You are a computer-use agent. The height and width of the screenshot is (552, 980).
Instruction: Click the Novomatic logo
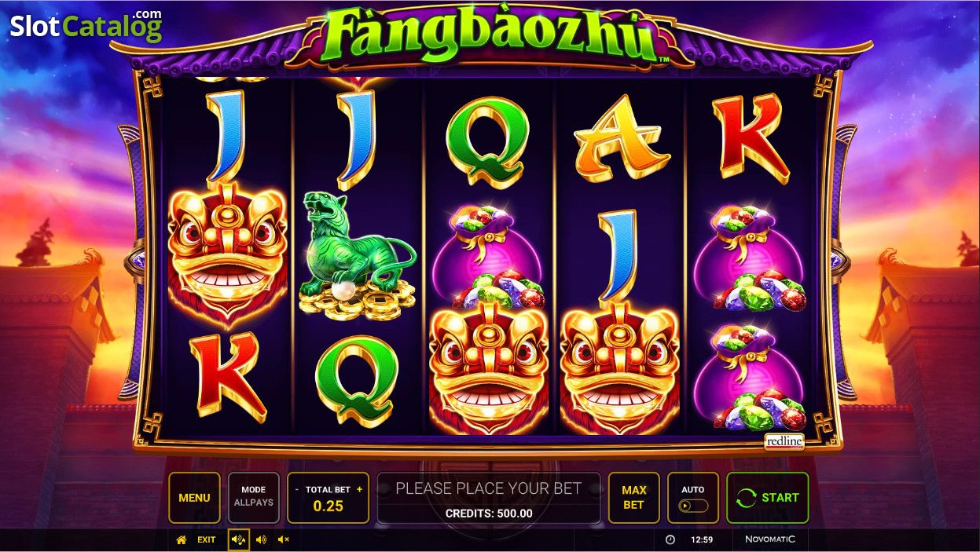point(770,539)
